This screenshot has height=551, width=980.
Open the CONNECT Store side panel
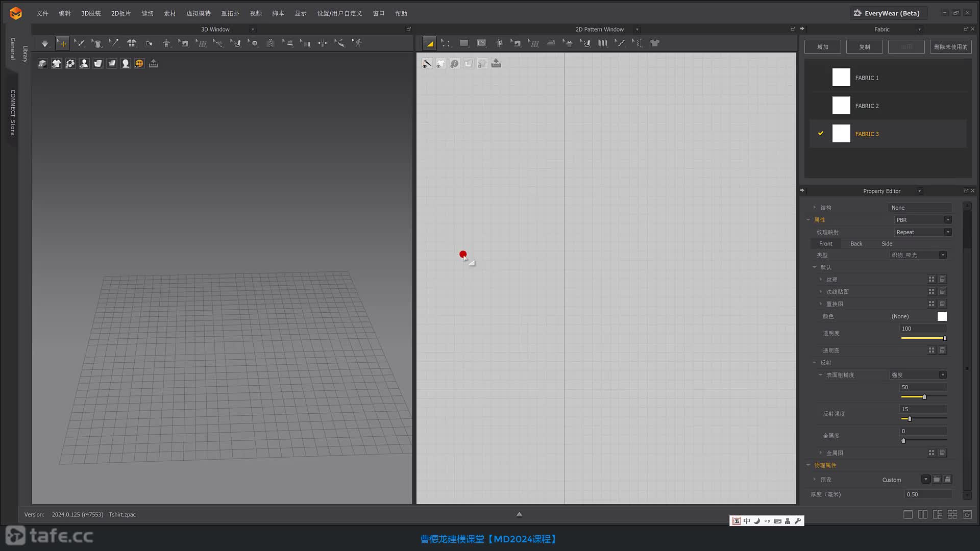(13, 112)
